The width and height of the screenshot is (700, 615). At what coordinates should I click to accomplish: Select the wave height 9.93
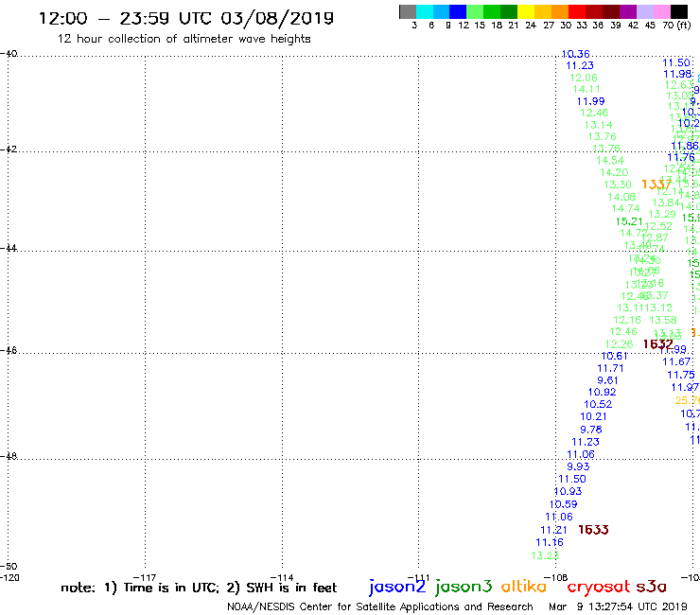click(578, 466)
